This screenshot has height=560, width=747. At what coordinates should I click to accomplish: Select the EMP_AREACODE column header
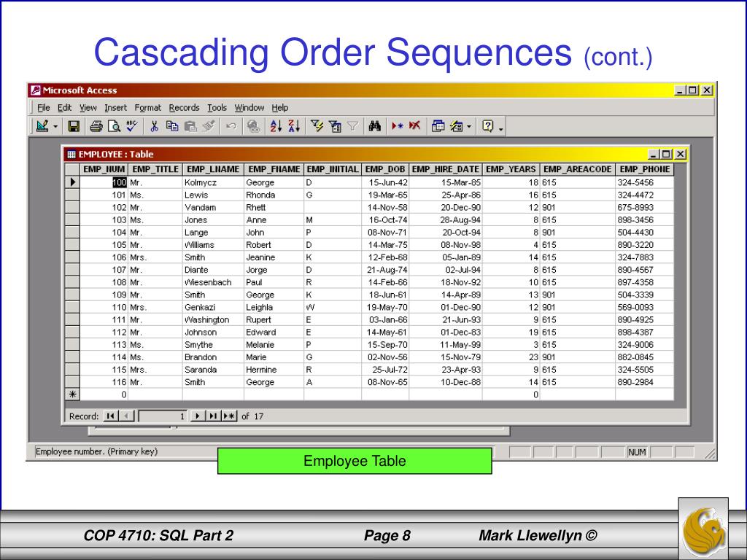[x=578, y=169]
